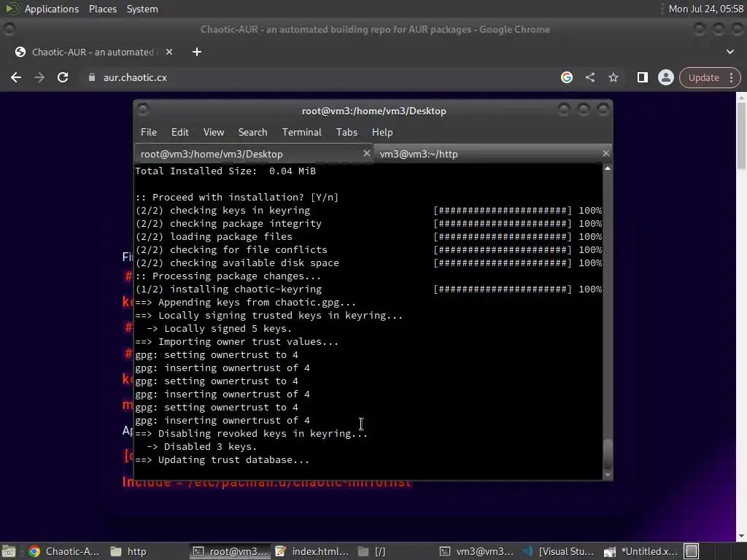Click terminal scrollbar up arrow

[608, 168]
